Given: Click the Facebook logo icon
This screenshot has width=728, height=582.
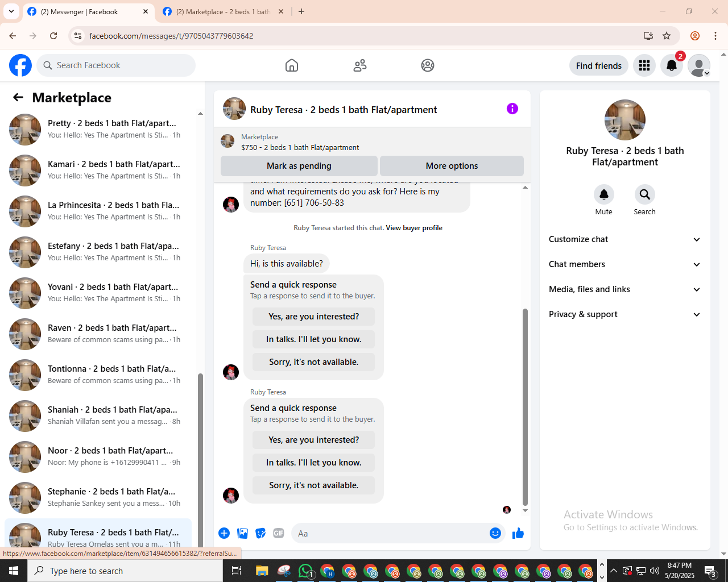Looking at the screenshot, I should [20, 65].
